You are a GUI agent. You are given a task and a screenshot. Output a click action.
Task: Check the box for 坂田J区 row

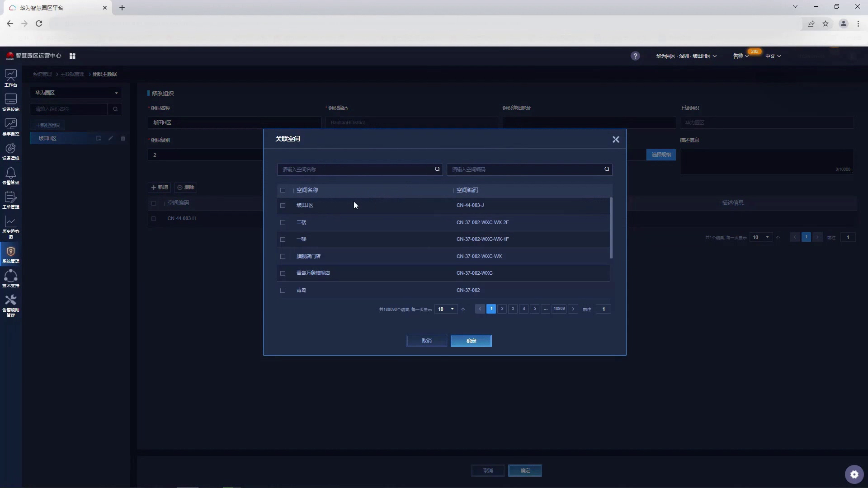tap(283, 206)
